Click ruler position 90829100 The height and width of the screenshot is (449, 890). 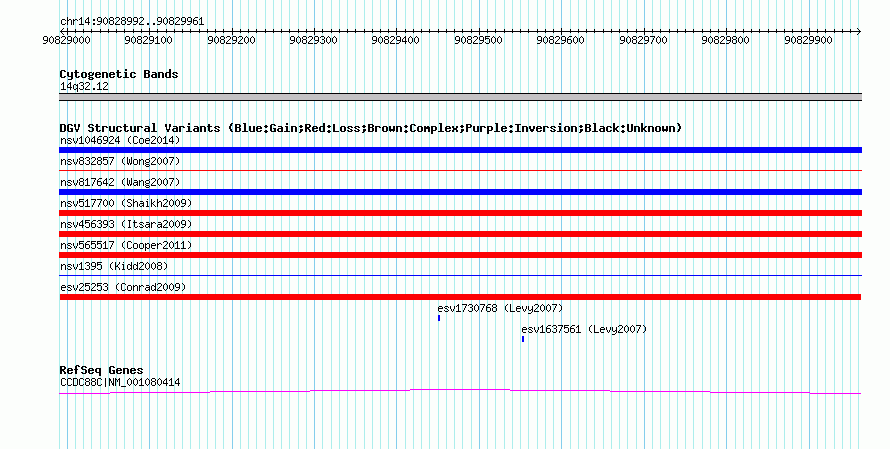(149, 40)
